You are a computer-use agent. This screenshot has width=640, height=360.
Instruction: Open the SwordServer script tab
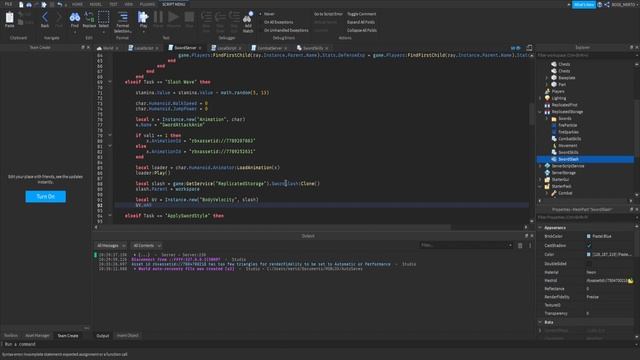tap(185, 48)
